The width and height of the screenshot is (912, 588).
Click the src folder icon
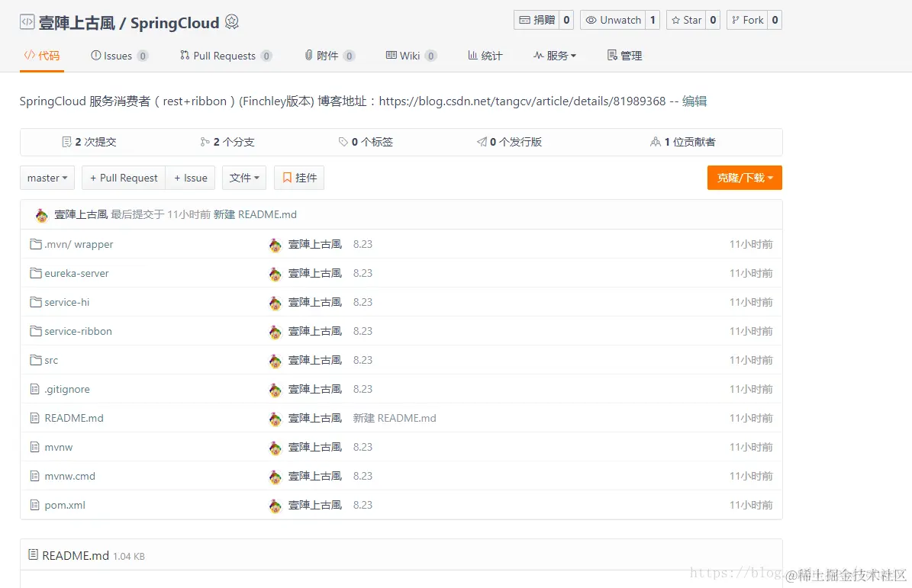coord(36,360)
